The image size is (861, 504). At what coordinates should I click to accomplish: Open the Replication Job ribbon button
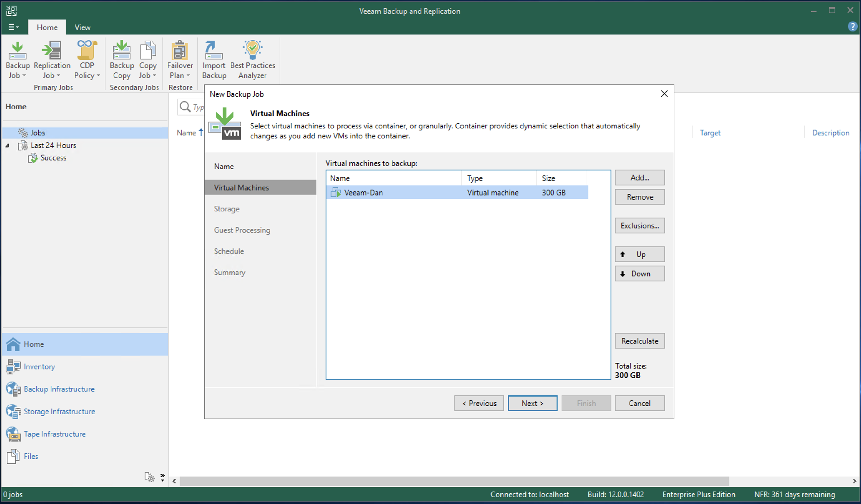pos(52,60)
